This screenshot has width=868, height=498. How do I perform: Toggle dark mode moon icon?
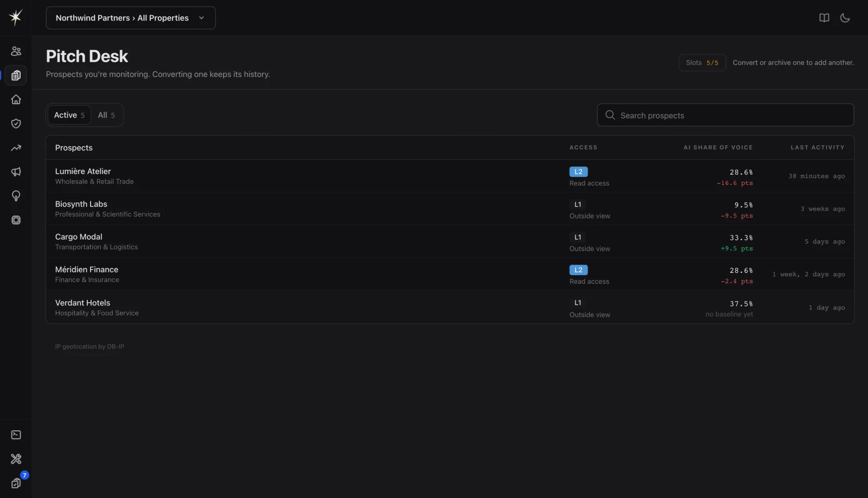[x=845, y=18]
